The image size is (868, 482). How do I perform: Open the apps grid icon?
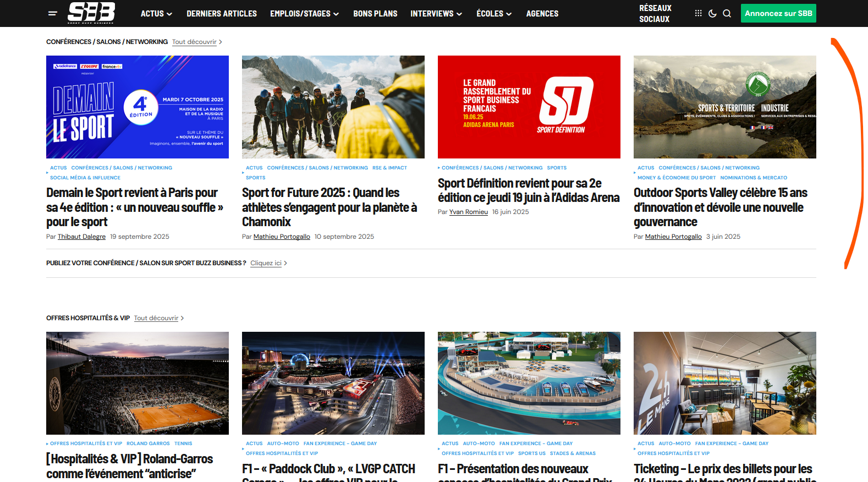click(698, 13)
